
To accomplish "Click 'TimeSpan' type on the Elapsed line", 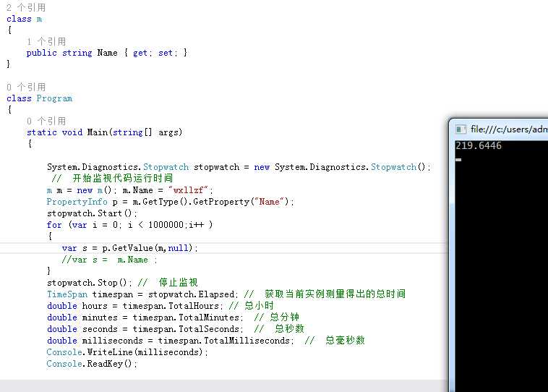I will 67,294.
